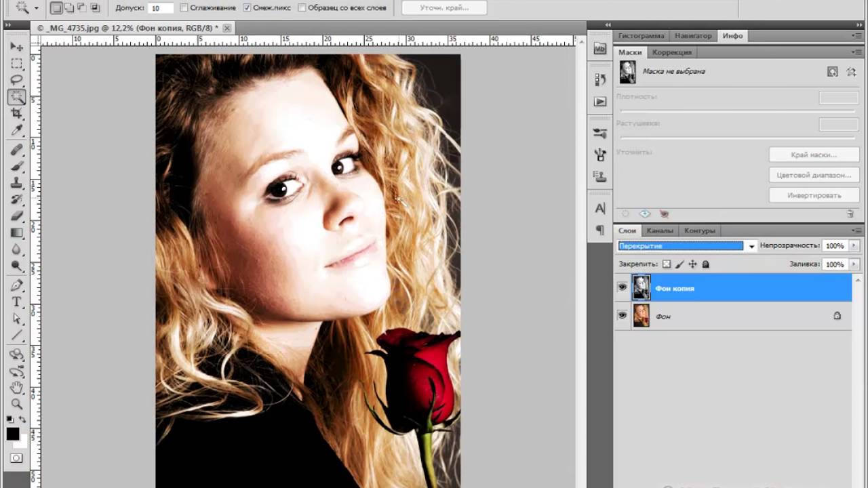Reset default foreground and background colors
This screenshot has height=488, width=868.
pyautogui.click(x=11, y=420)
